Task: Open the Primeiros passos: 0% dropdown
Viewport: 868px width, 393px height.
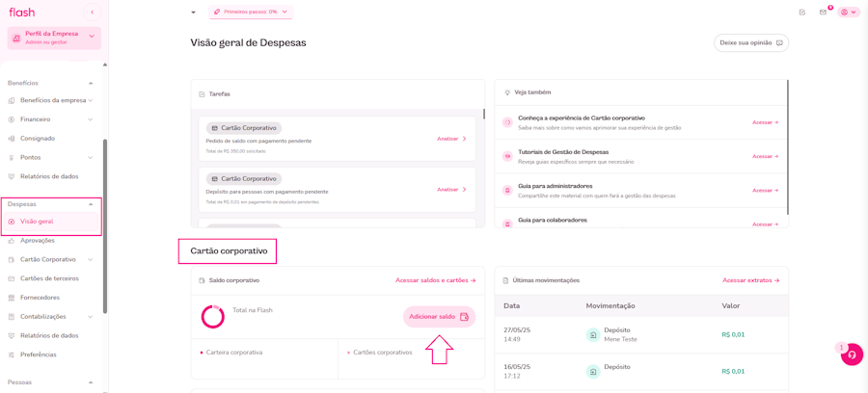Action: pyautogui.click(x=251, y=12)
